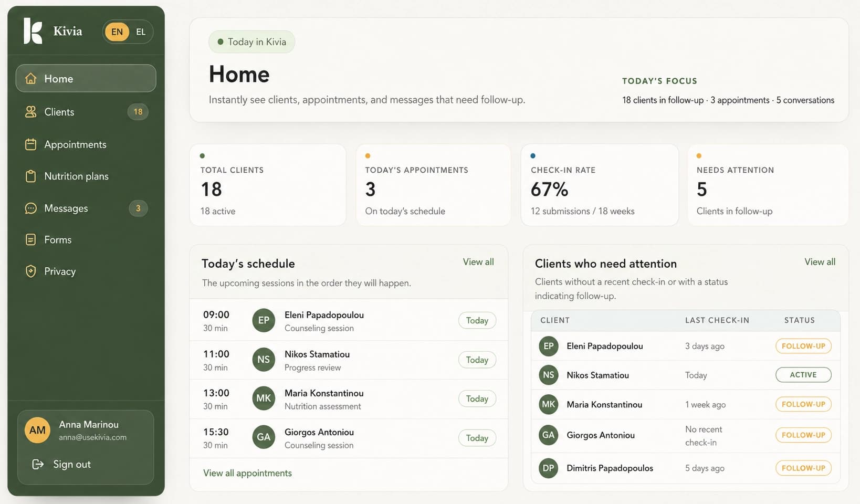The height and width of the screenshot is (504, 860).
Task: Click the 'Progress review' session label
Action: tap(312, 367)
